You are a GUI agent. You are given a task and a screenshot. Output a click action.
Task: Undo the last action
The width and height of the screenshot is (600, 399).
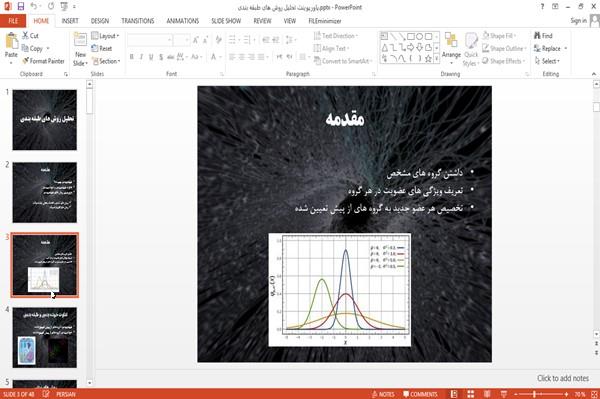tap(34, 7)
